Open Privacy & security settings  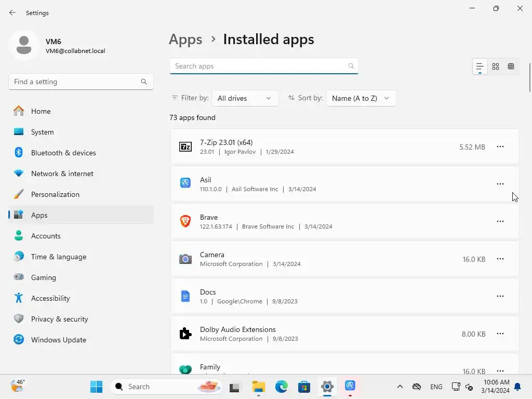pos(81,319)
